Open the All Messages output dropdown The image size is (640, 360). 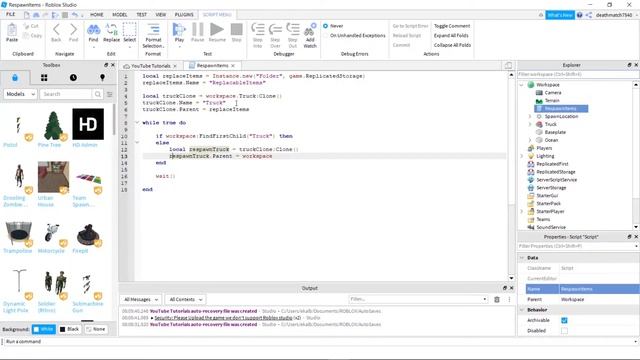point(141,299)
